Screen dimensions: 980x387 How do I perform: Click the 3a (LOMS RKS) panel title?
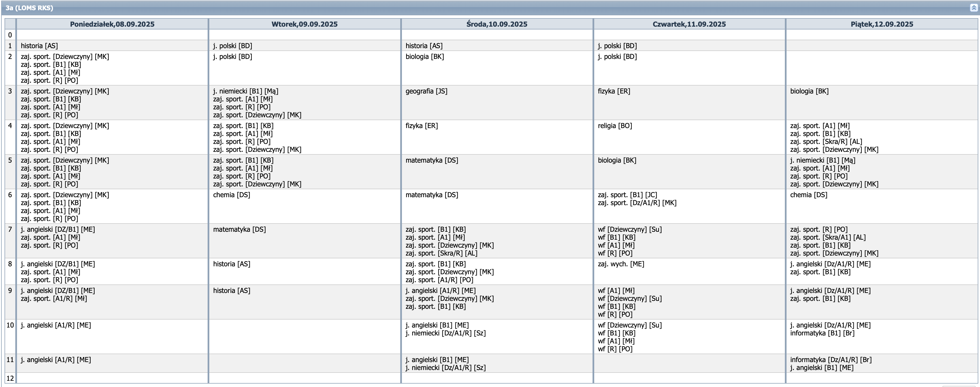pyautogui.click(x=29, y=8)
